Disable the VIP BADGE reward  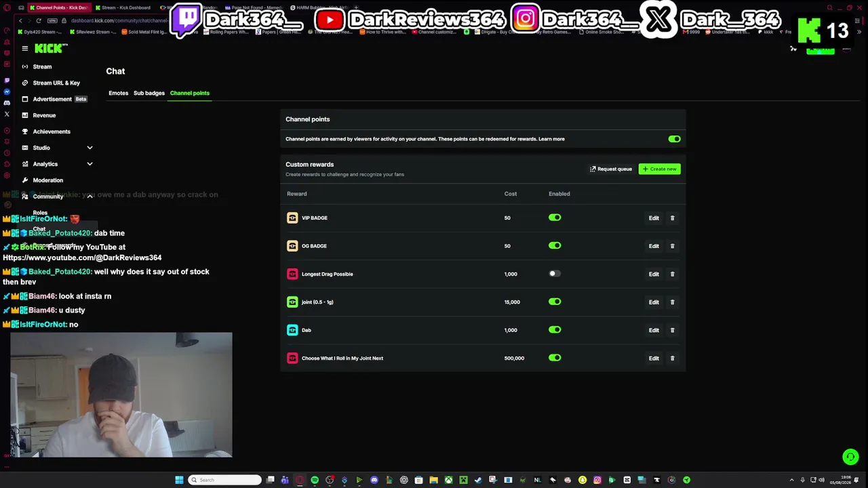coord(555,218)
